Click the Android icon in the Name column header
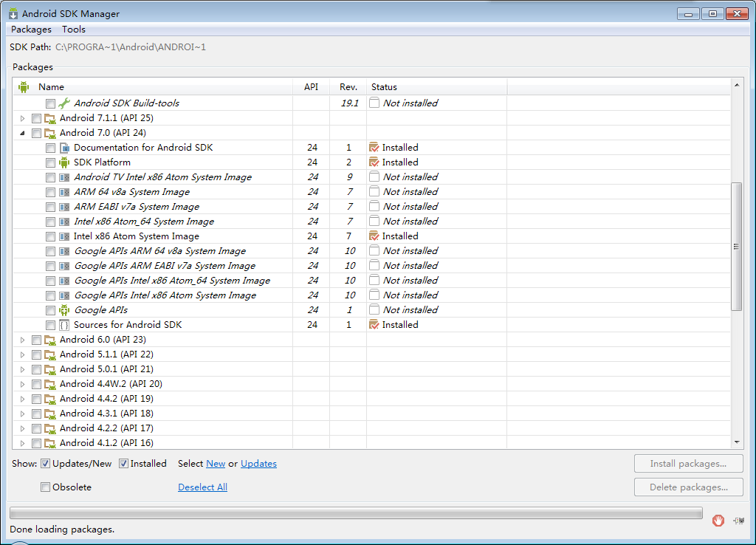Viewport: 756px width, 545px height. (x=24, y=87)
